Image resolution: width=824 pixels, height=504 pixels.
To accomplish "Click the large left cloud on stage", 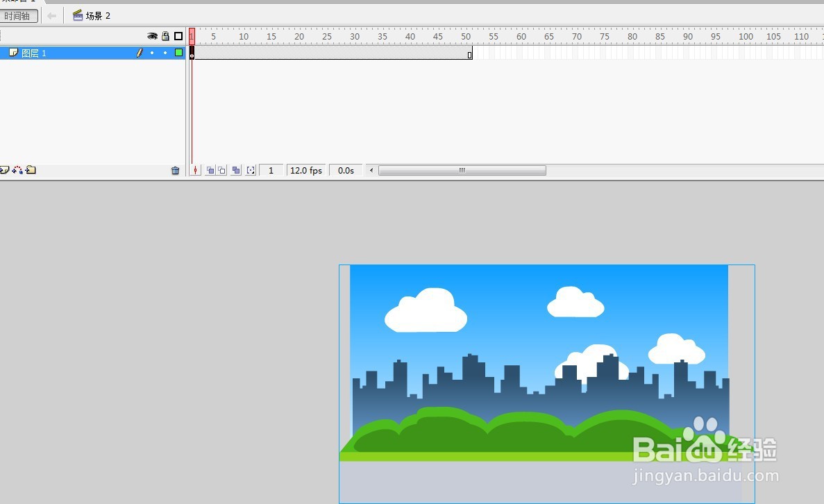I will 426,310.
